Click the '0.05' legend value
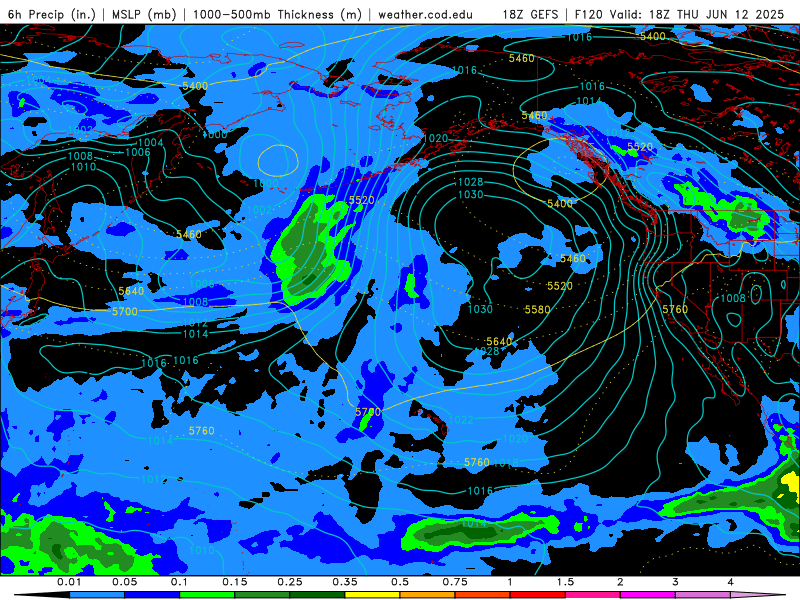Viewport: 800px width, 600px height. pyautogui.click(x=124, y=582)
